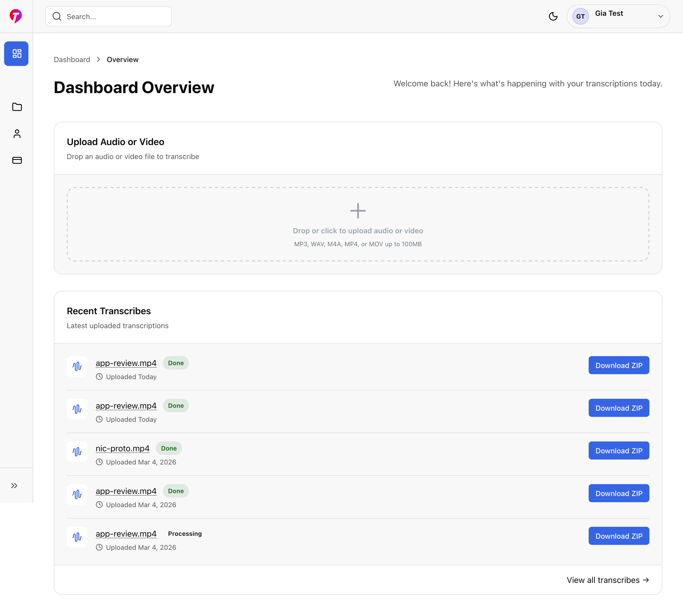Image resolution: width=683 pixels, height=616 pixels.
Task: Expand the sidebar with double chevron
Action: (14, 486)
